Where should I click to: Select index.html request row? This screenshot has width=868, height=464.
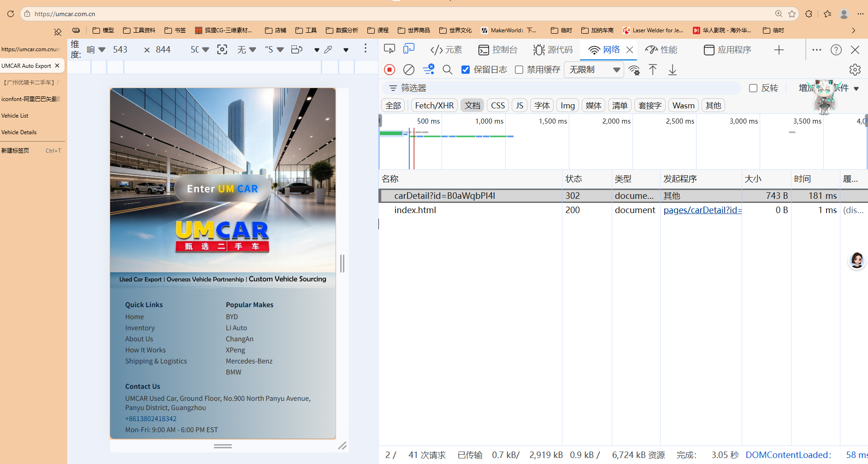pos(623,210)
